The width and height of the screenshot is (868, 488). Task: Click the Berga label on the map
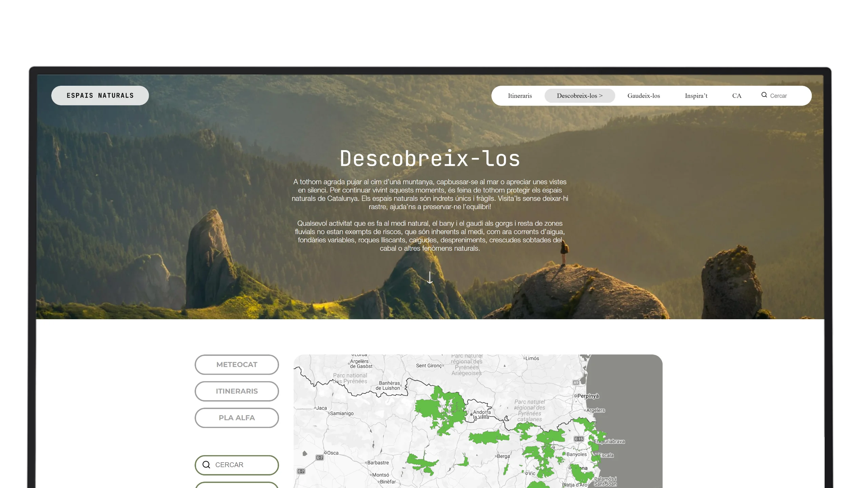click(x=504, y=456)
